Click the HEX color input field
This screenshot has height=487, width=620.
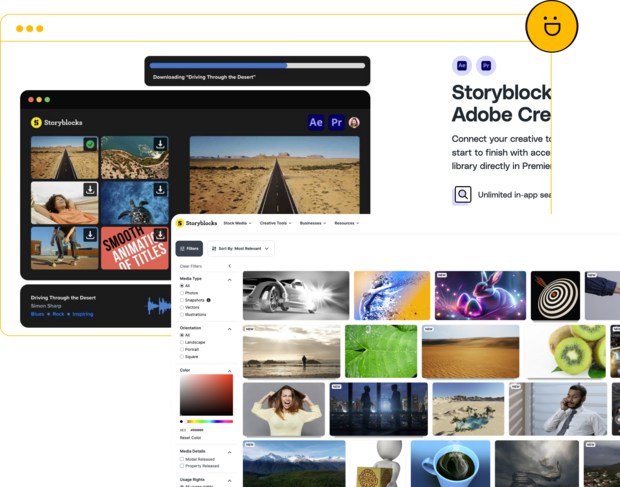point(197,430)
